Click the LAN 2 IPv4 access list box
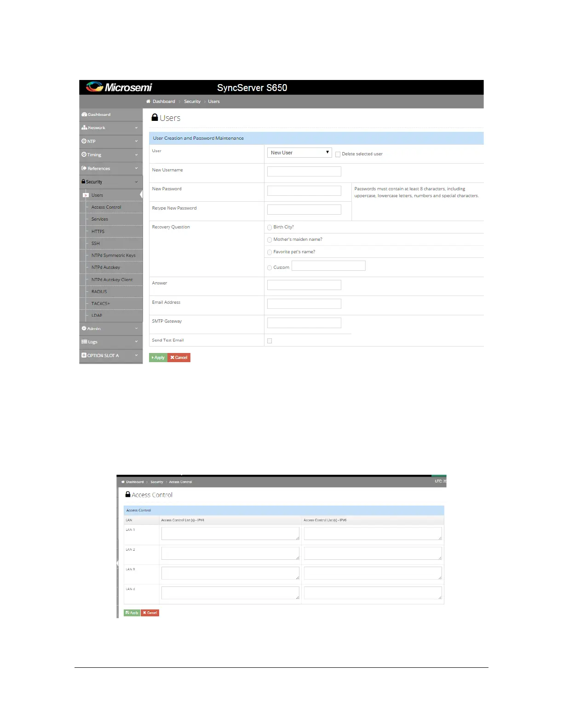This screenshot has width=563, height=728. 230,553
